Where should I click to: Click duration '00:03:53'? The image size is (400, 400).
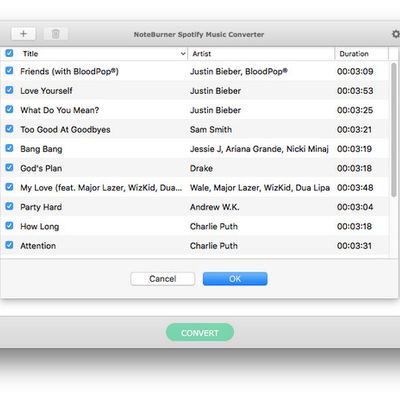pos(355,91)
